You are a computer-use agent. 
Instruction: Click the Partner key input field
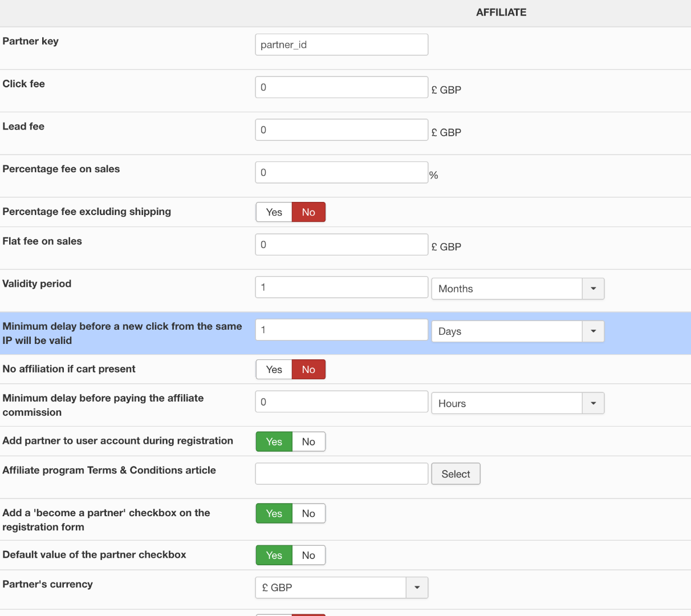(x=342, y=44)
